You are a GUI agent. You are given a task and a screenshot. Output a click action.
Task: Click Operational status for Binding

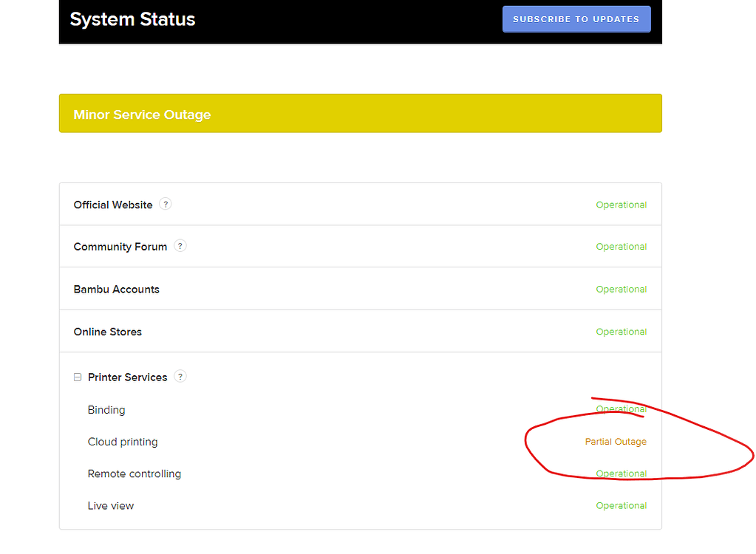[x=622, y=409]
